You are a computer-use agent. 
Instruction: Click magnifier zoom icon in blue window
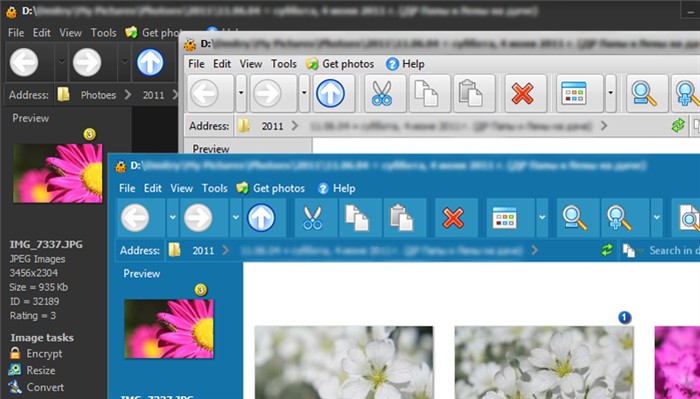(x=575, y=218)
